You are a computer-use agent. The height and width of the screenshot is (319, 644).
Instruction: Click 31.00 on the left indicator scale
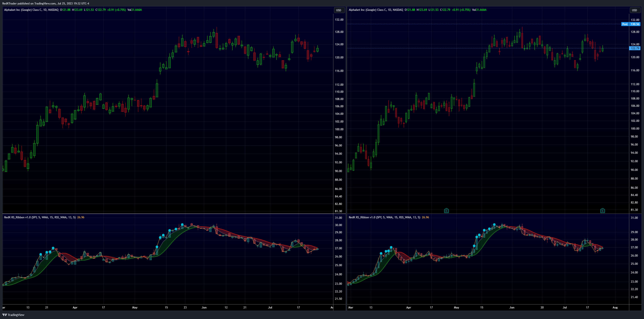(339, 218)
